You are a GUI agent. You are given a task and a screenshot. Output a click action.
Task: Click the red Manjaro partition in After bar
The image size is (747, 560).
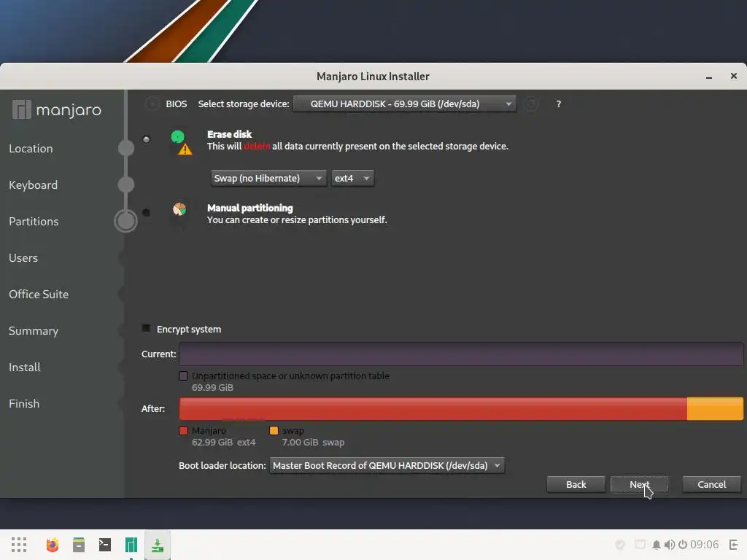433,408
